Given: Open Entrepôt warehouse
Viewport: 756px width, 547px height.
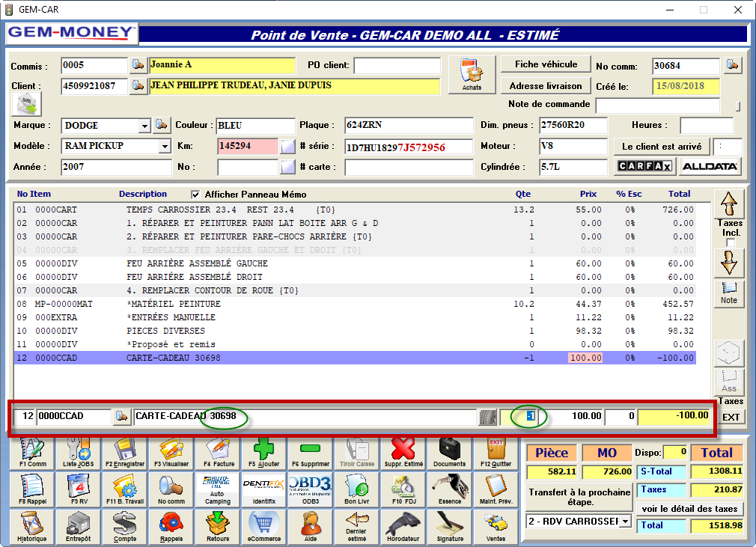Looking at the screenshot, I should pyautogui.click(x=78, y=526).
